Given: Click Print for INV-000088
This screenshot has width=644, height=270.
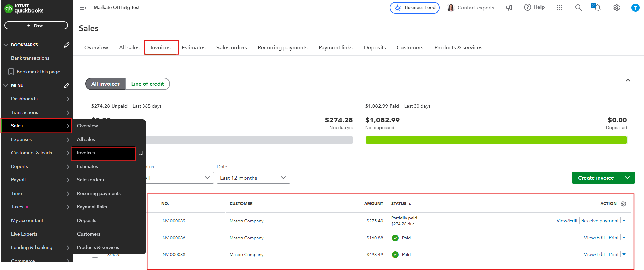Looking at the screenshot, I should pos(614,254).
